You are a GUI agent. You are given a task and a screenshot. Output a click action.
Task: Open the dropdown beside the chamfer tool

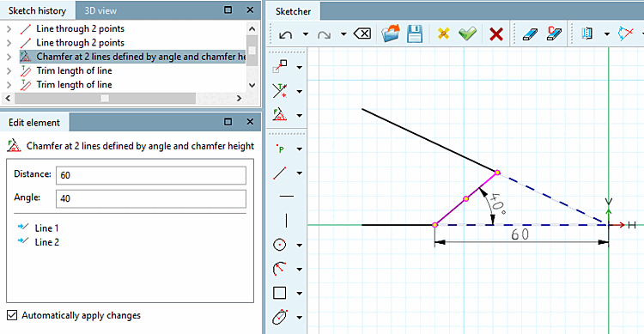pyautogui.click(x=300, y=115)
